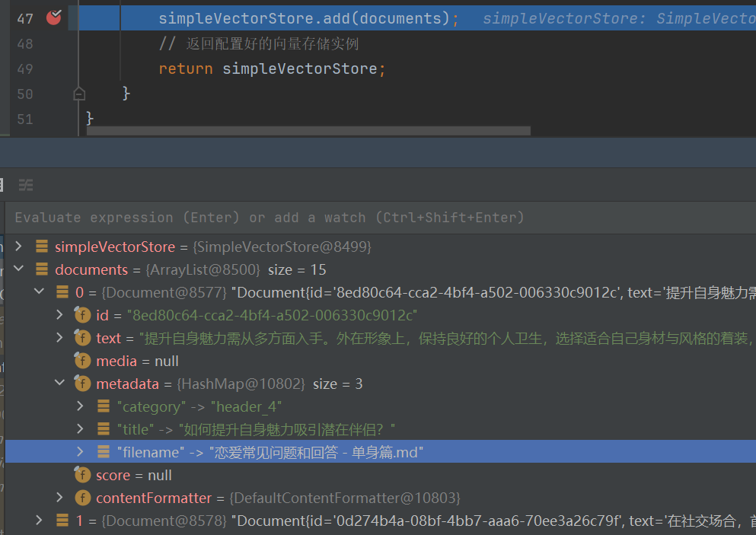Expand the id field node
This screenshot has height=535, width=756.
click(60, 315)
